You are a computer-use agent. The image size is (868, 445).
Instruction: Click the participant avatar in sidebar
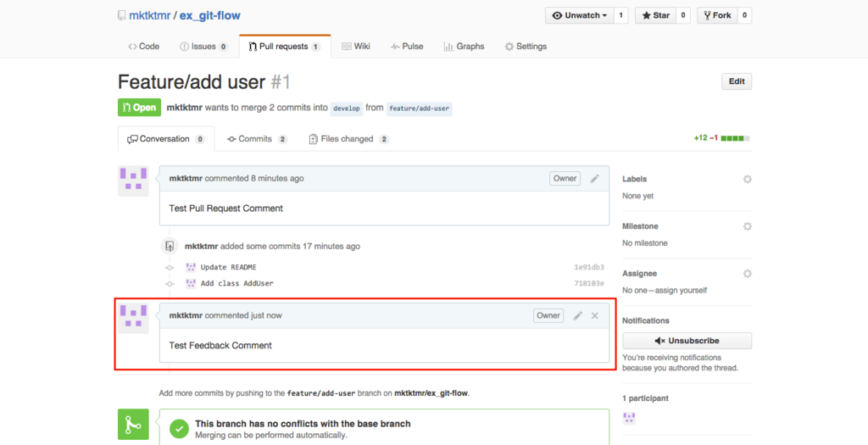point(629,418)
